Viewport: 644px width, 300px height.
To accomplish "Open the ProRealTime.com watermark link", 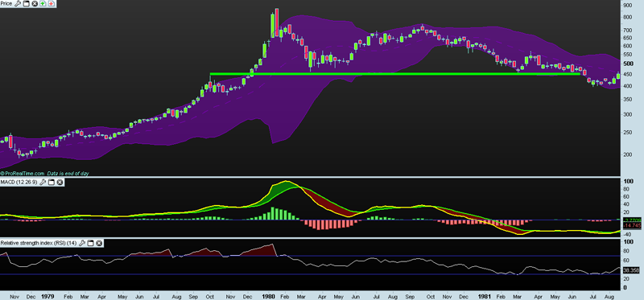I will click(x=23, y=174).
